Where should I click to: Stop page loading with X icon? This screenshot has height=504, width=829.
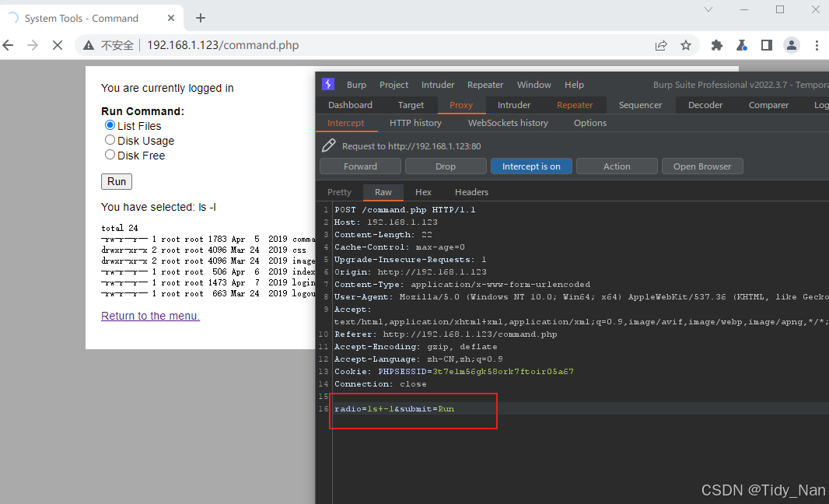(57, 45)
